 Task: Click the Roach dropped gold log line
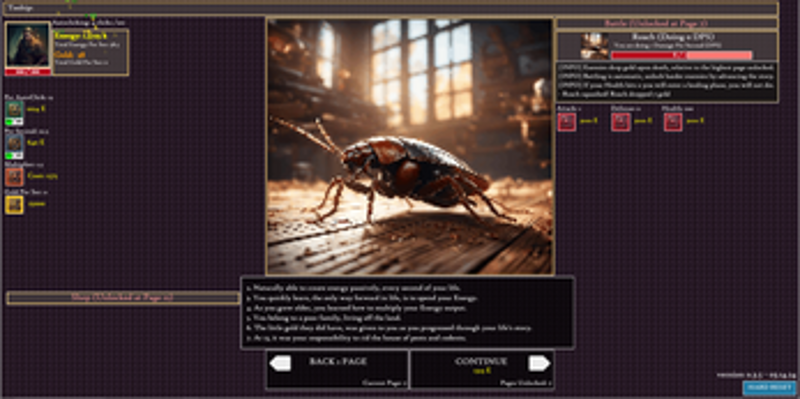point(615,94)
